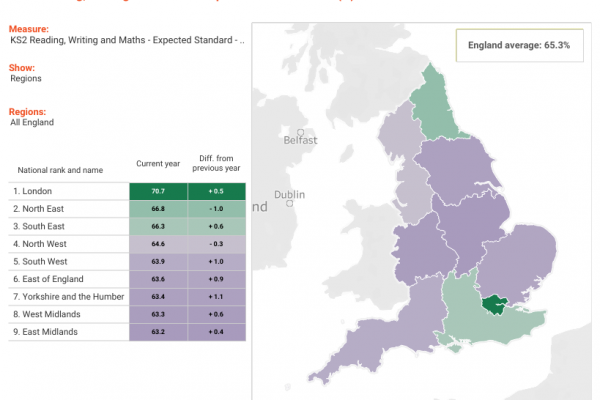Click the South East 66.3 value cell

pos(158,226)
